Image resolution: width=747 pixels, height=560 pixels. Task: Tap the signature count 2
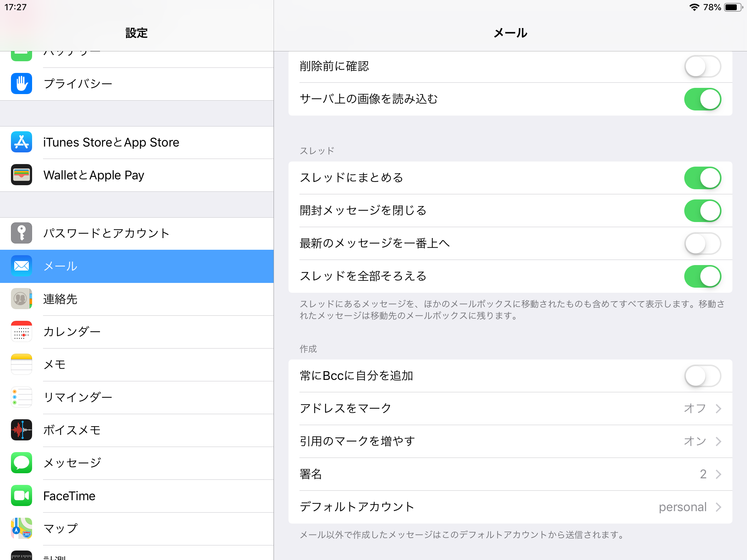(703, 474)
